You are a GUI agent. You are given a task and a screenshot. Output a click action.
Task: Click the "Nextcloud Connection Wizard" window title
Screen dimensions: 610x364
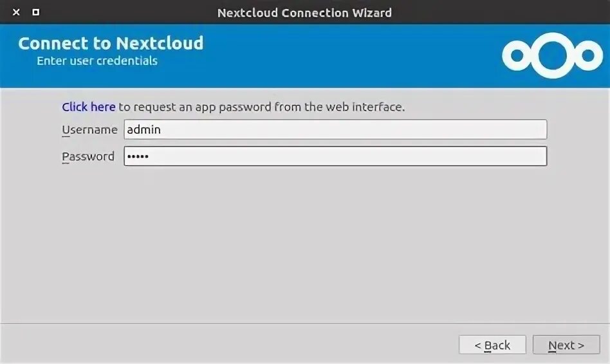coord(304,12)
